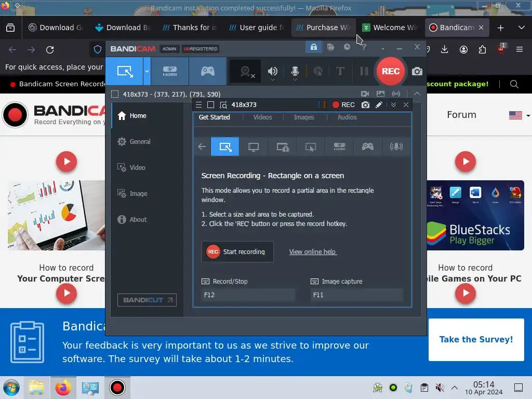Select game recording mode in Bandicam's main toolbar
Viewport: 532px width, 399px height.
[208, 71]
